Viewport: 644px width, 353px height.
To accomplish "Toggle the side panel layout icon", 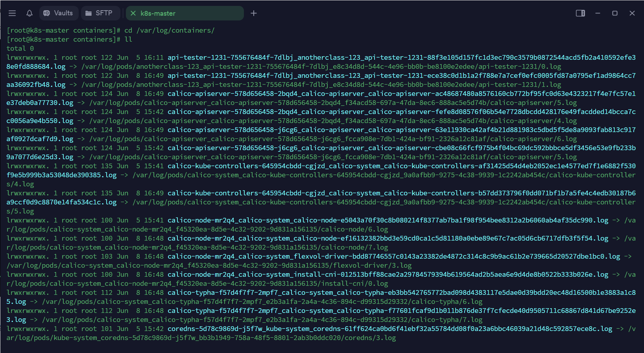I will pos(580,13).
